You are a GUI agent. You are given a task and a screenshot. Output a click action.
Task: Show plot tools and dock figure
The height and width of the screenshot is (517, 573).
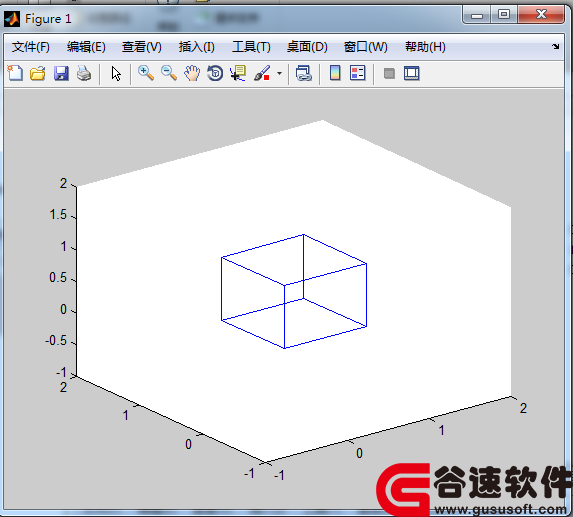pos(411,73)
